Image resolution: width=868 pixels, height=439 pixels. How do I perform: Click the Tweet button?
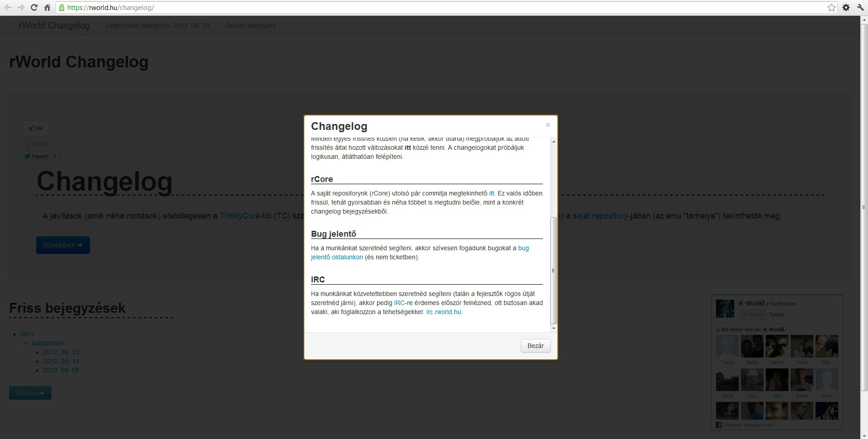[x=36, y=156]
